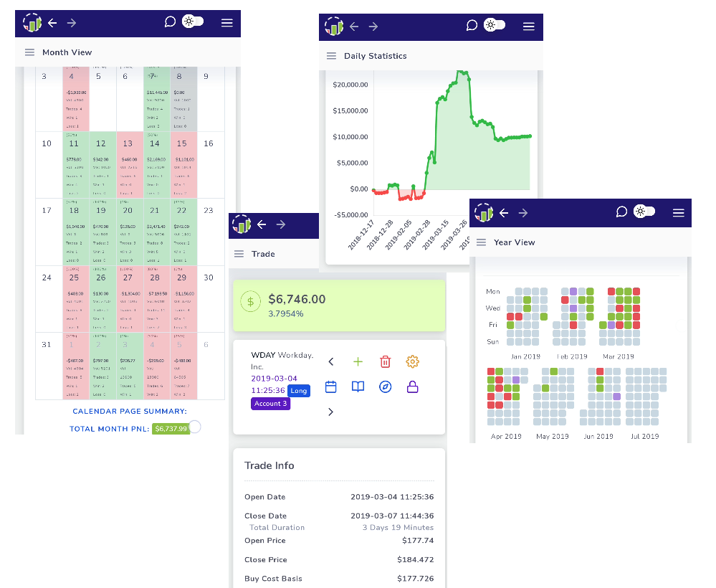
Task: Open chat bubble in Year View header
Action: coord(621,212)
